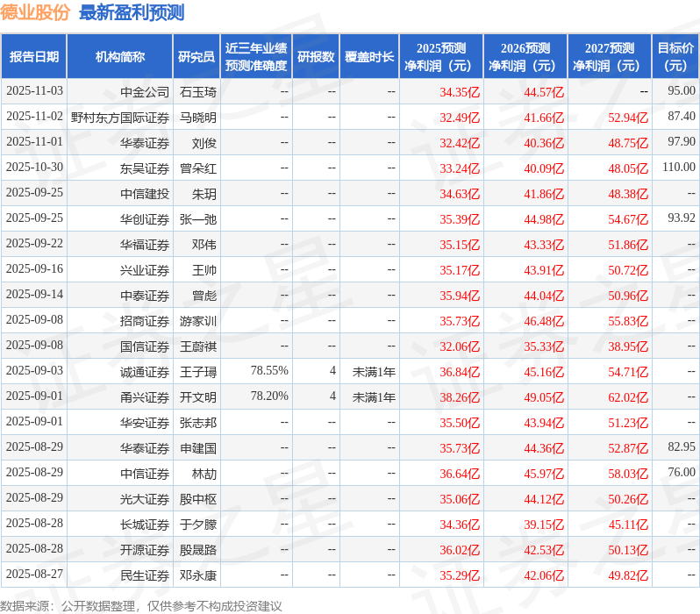Click researcher name 殷中枢
The width and height of the screenshot is (700, 614).
coord(198,499)
